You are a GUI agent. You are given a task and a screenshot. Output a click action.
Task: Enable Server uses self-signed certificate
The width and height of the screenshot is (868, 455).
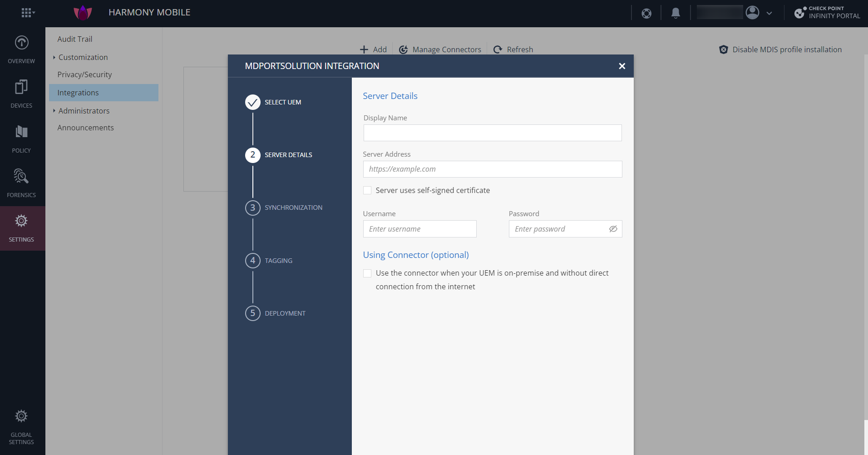tap(367, 190)
